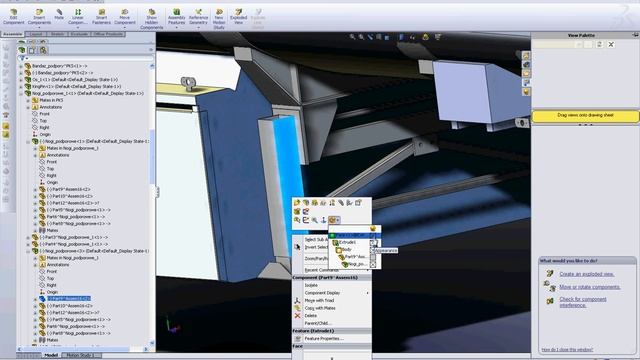Open the Create an exploded view link
This screenshot has height=360, width=640.
[587, 274]
